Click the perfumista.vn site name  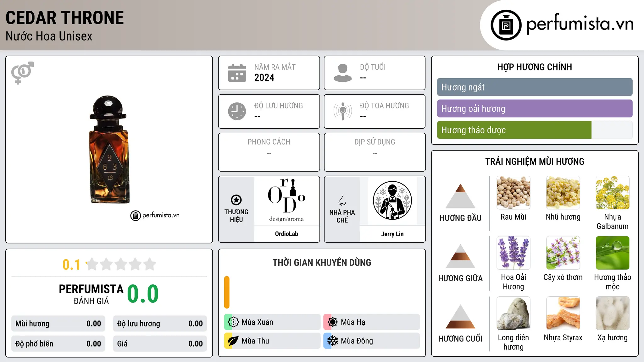click(x=580, y=24)
